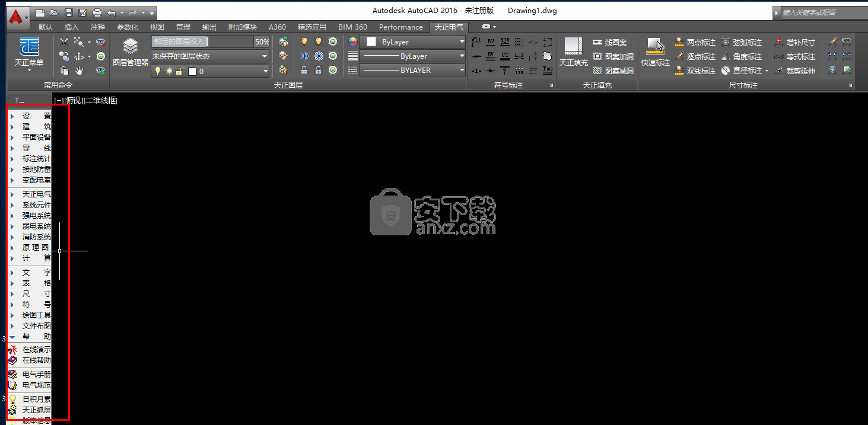Toggle the green circle button in the padlock row
868x425 pixels.
pyautogui.click(x=333, y=70)
